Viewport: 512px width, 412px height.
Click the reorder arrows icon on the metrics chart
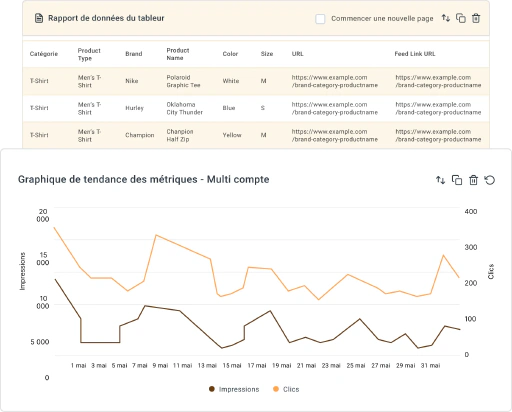pyautogui.click(x=440, y=180)
